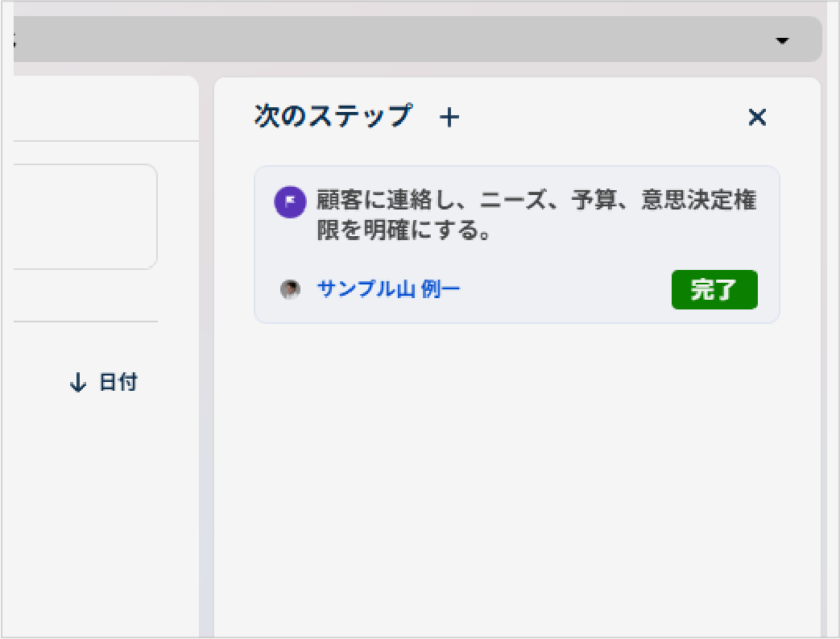Click the middle of the gray top bar
Viewport: 840px width, 639px height.
403,39
